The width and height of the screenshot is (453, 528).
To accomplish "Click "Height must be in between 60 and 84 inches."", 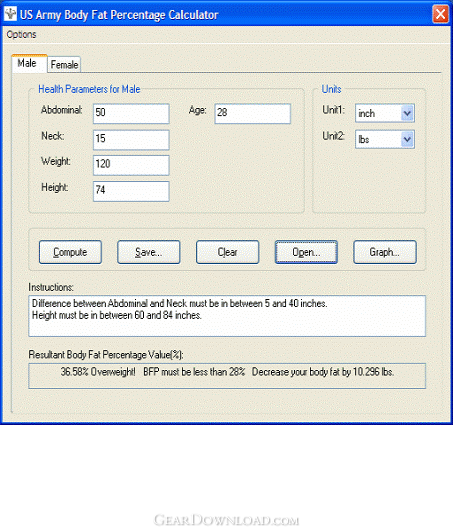I will (x=117, y=316).
